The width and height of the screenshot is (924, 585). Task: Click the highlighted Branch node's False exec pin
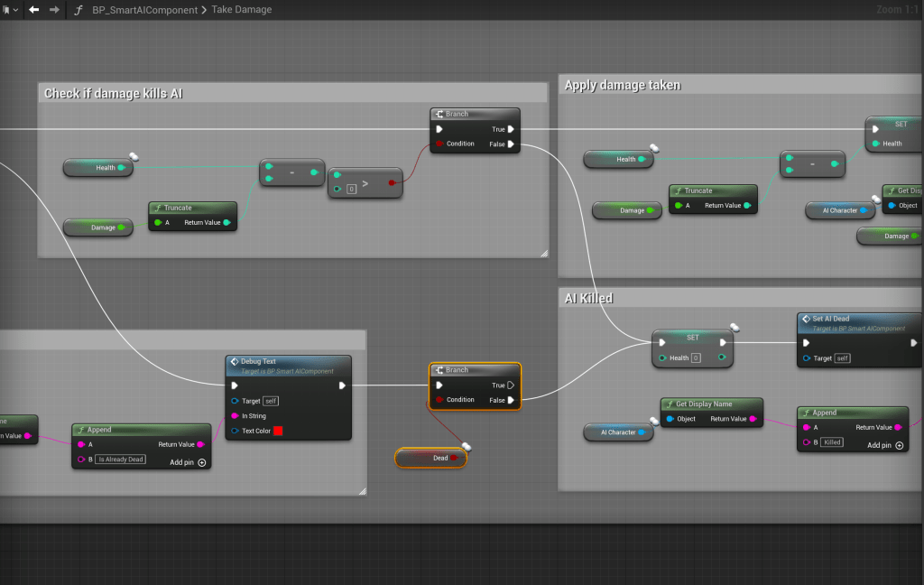(x=511, y=400)
